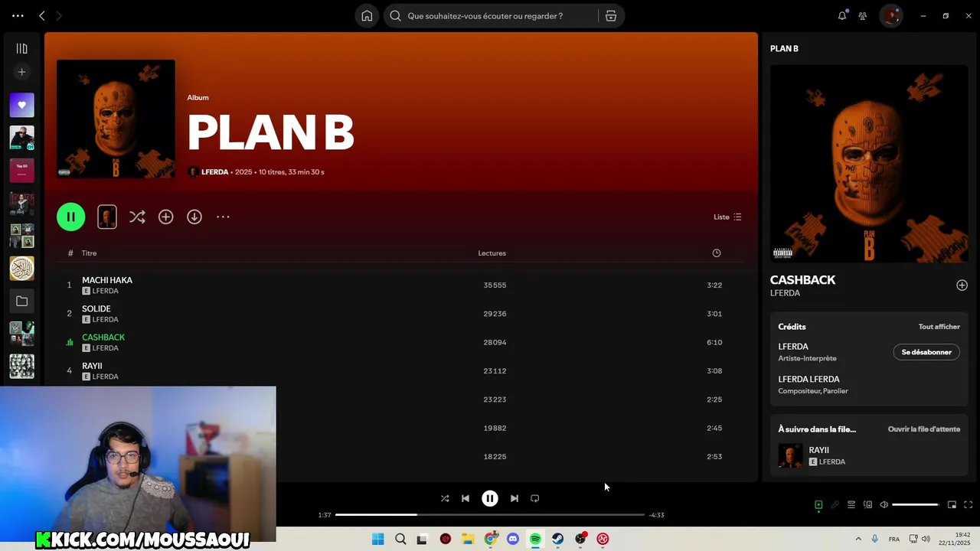Adjust the volume slider

coord(916,505)
